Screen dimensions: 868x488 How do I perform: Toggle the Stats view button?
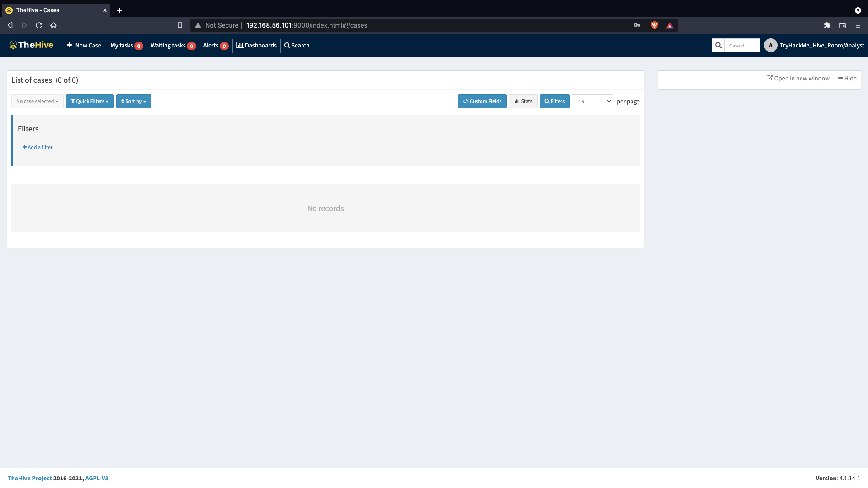[523, 101]
